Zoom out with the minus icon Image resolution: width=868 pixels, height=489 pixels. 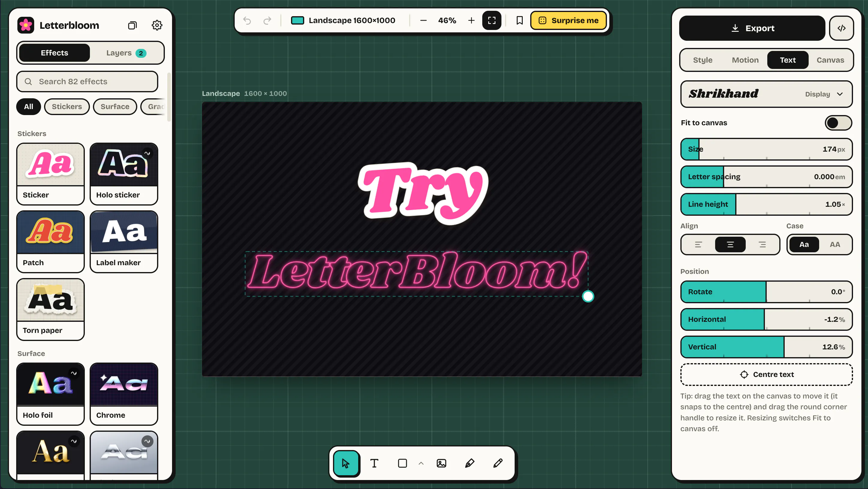[x=424, y=21]
